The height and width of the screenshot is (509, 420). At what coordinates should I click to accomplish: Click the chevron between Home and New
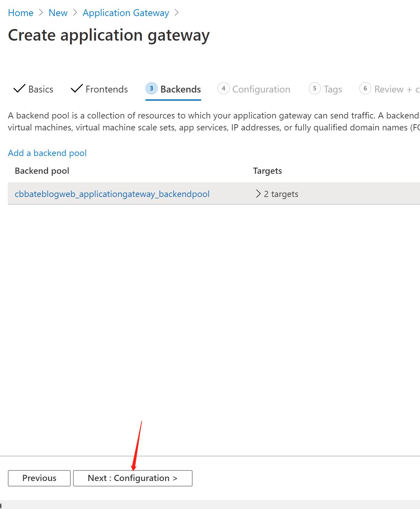[40, 13]
